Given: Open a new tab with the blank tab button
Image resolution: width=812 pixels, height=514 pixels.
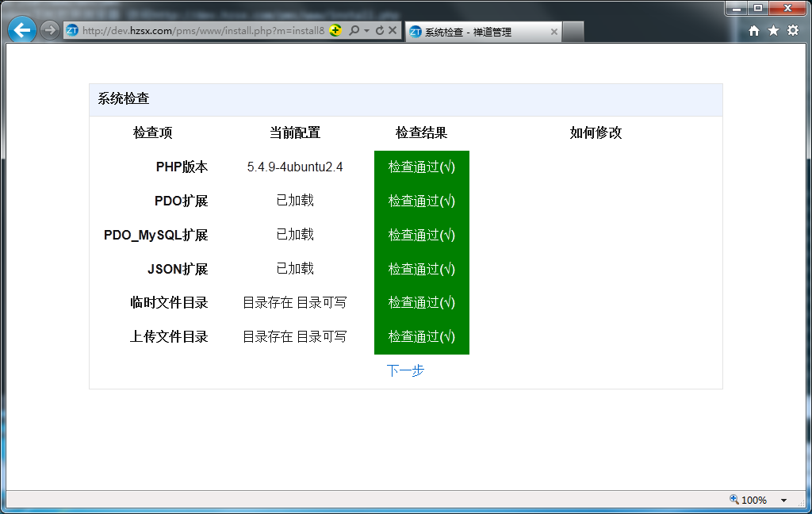Looking at the screenshot, I should [x=573, y=32].
